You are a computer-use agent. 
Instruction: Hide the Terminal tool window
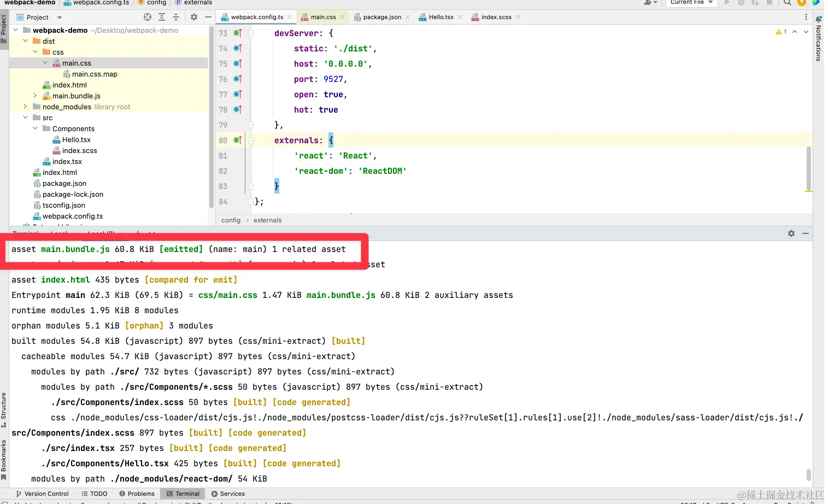coord(806,233)
